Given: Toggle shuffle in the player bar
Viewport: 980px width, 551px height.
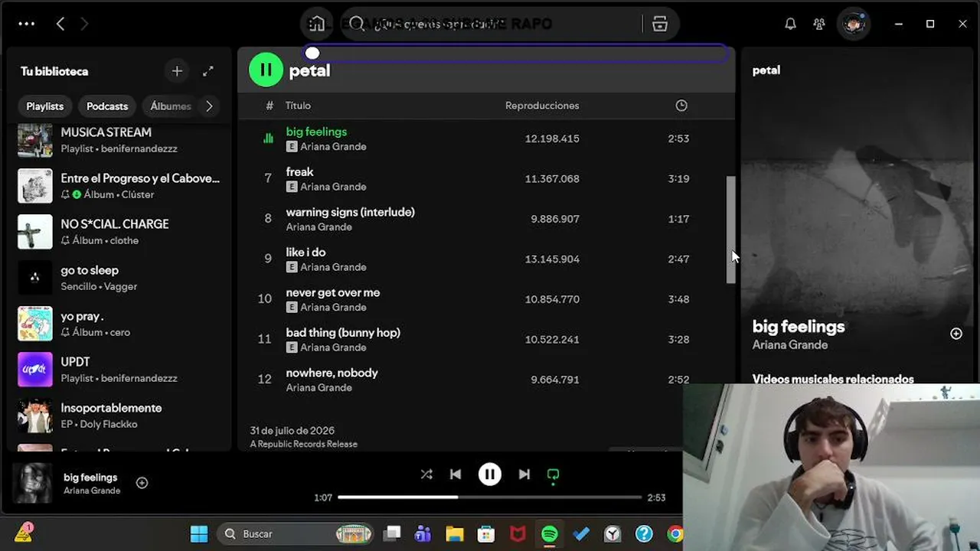Looking at the screenshot, I should [x=426, y=474].
